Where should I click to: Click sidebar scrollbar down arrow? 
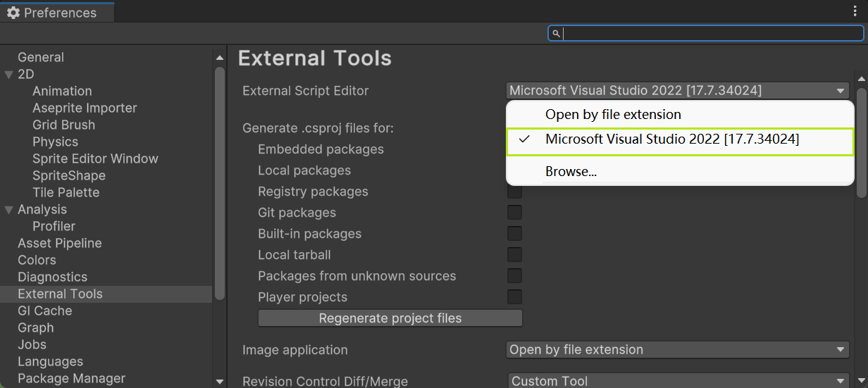[x=220, y=381]
